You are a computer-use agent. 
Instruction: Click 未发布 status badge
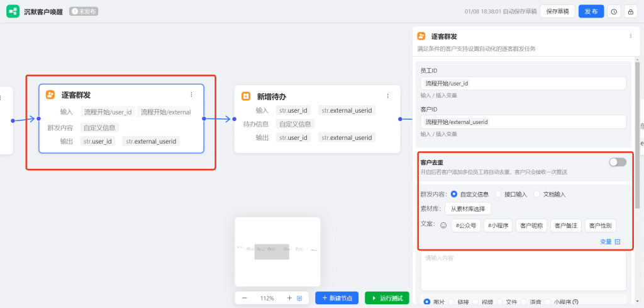click(84, 11)
